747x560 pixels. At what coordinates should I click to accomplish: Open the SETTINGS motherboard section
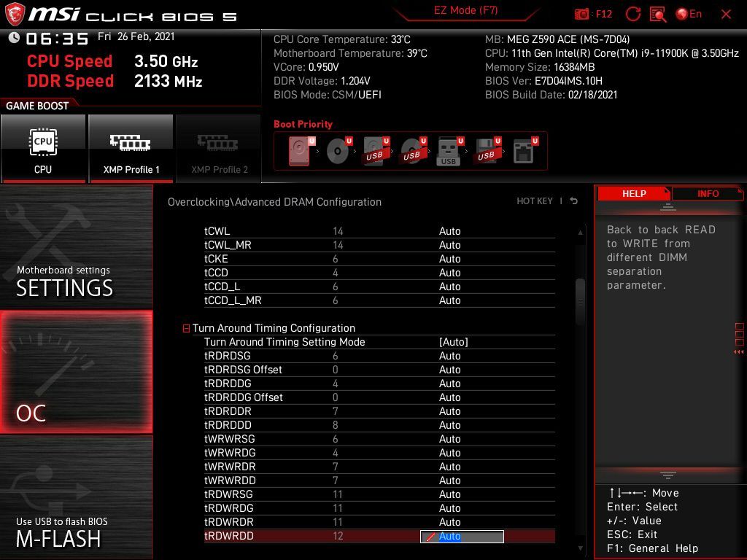(76, 246)
